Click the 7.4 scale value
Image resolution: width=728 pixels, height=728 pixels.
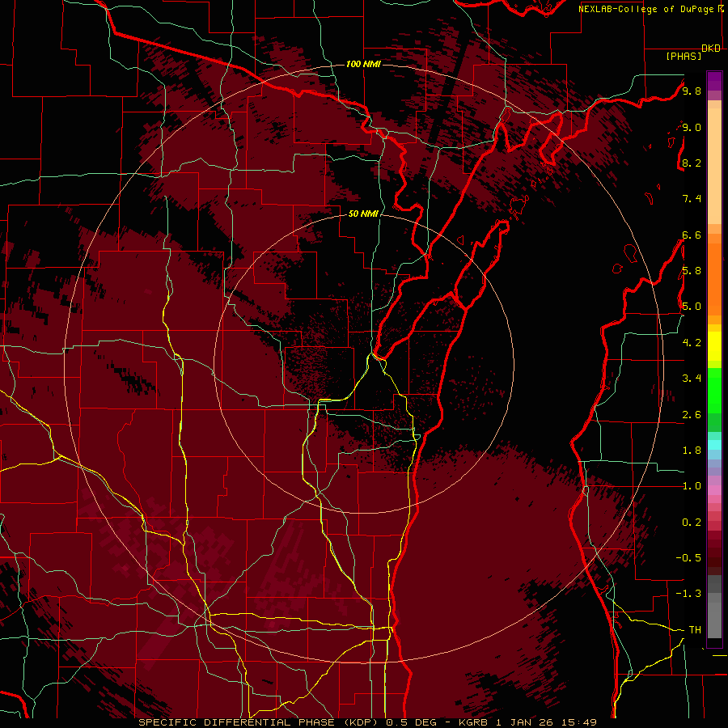(x=692, y=199)
